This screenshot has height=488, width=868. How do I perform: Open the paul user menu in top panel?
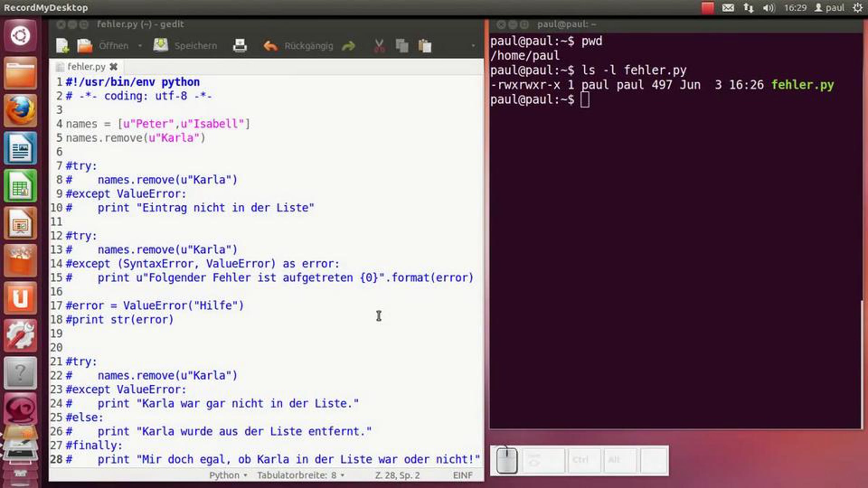click(830, 8)
